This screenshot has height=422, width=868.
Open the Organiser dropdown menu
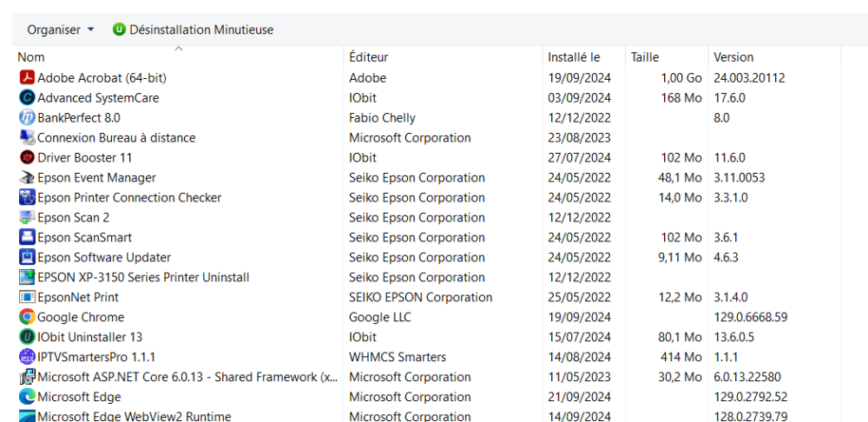[x=61, y=30]
